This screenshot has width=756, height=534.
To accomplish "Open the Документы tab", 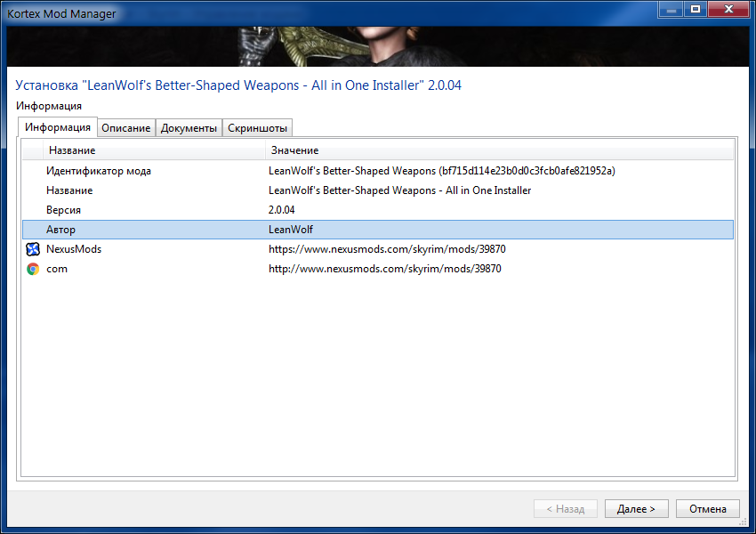I will (189, 128).
